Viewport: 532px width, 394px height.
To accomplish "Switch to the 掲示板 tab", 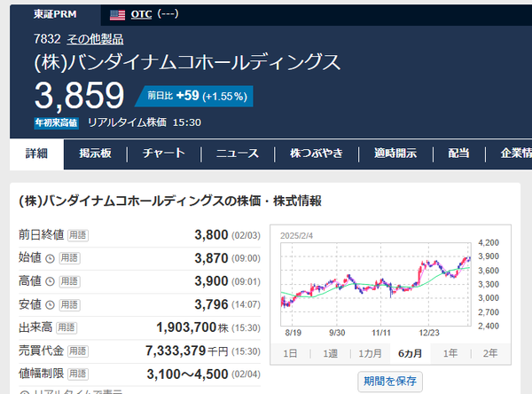I will pyautogui.click(x=95, y=154).
